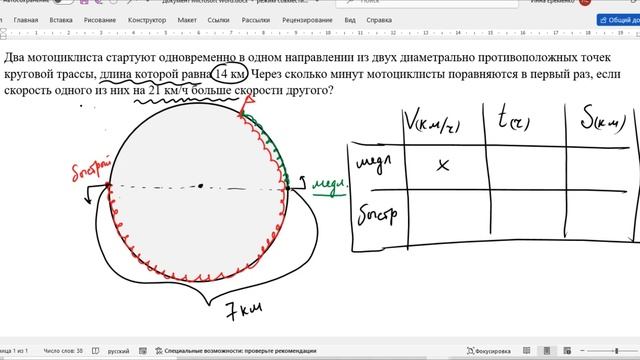This screenshot has height=360, width=640.
Task: Open the Вид tab
Action: click(x=350, y=20)
